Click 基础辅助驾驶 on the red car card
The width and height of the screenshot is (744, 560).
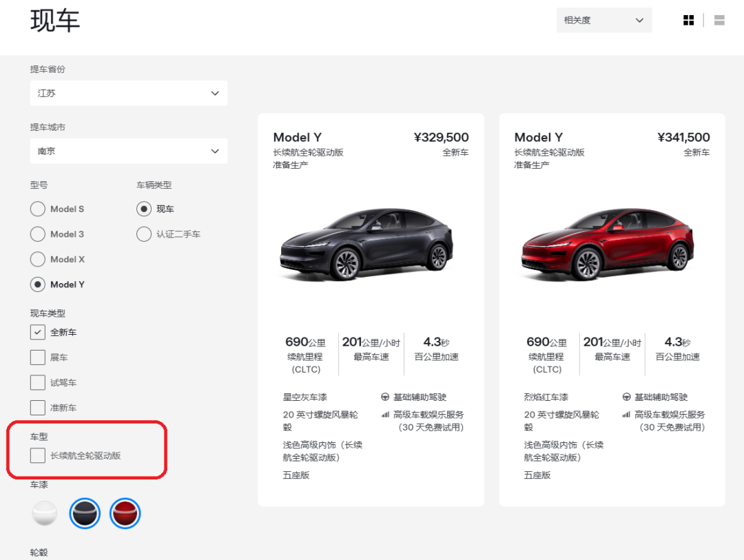pos(661,397)
